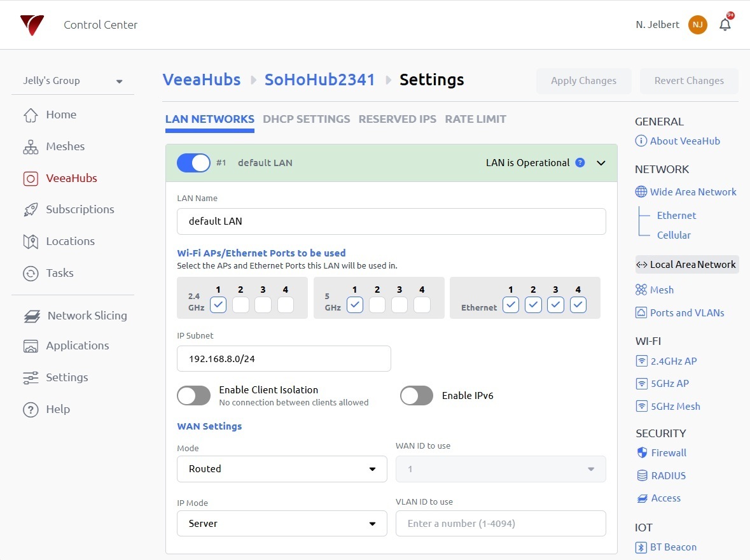Toggle the Enable IPv6 switch
This screenshot has width=750, height=560.
click(x=417, y=396)
